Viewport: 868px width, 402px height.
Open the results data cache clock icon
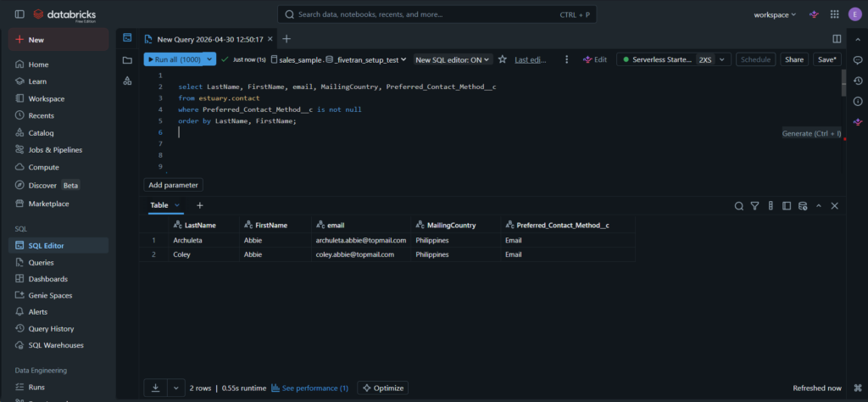pyautogui.click(x=803, y=206)
